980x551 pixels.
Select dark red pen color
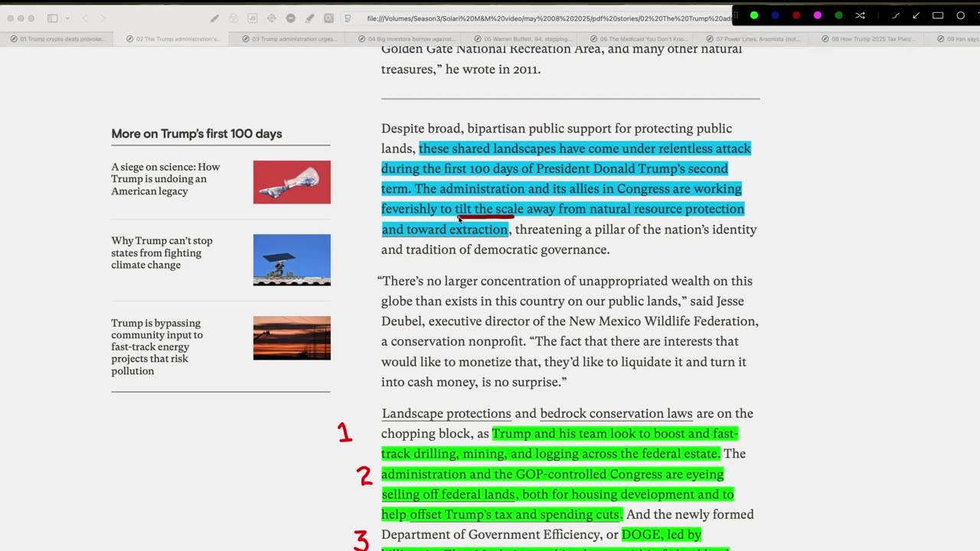tap(797, 15)
